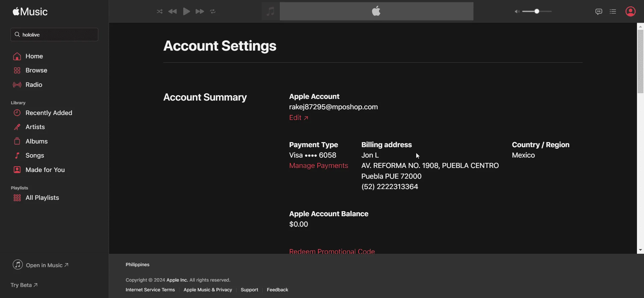Start playback with the play icon
Image resolution: width=644 pixels, height=298 pixels.
click(x=186, y=11)
